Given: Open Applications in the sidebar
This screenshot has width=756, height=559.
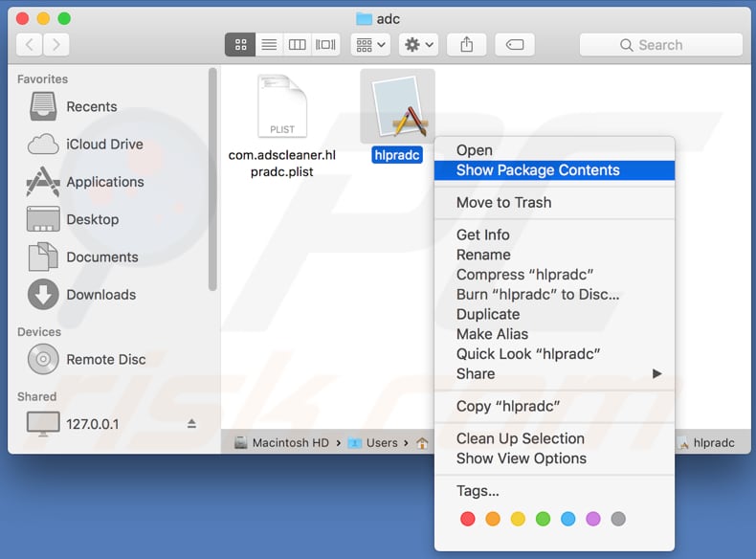Looking at the screenshot, I should click(x=104, y=182).
